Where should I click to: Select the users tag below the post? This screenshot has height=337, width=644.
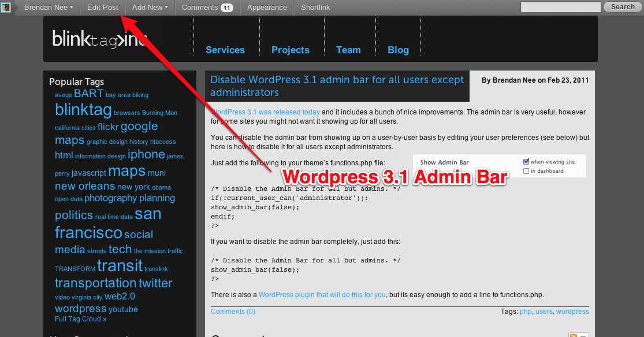coord(544,312)
